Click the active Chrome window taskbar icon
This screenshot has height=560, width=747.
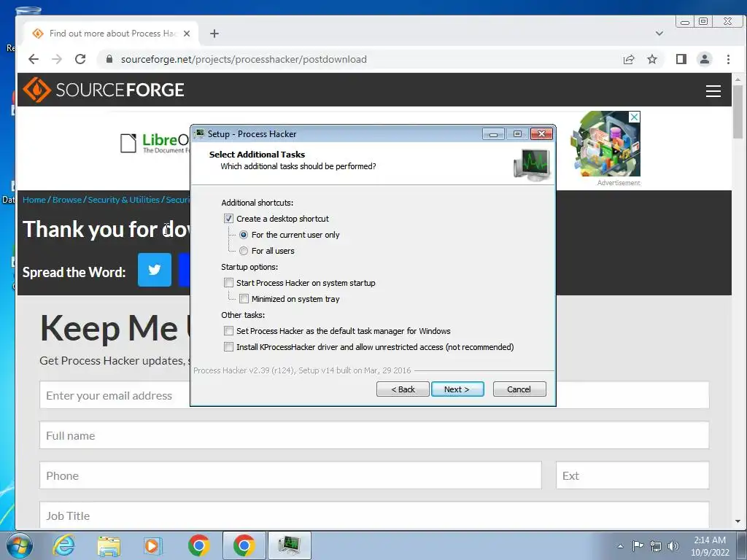(x=244, y=545)
